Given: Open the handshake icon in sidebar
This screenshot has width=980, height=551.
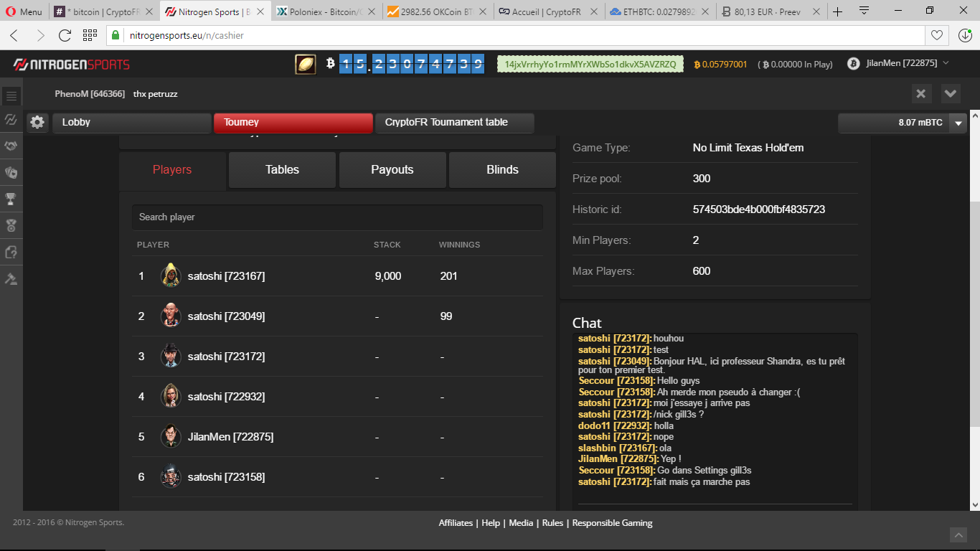Looking at the screenshot, I should pos(11,146).
